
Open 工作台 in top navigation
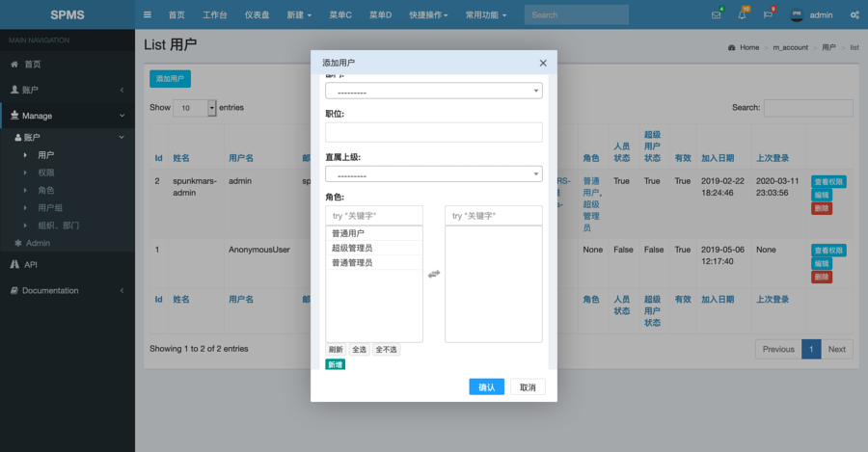point(215,14)
